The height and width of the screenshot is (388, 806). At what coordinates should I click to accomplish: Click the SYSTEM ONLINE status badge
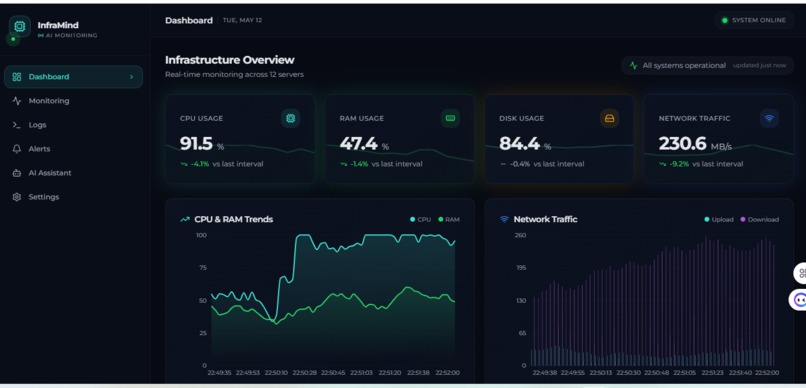click(x=754, y=21)
